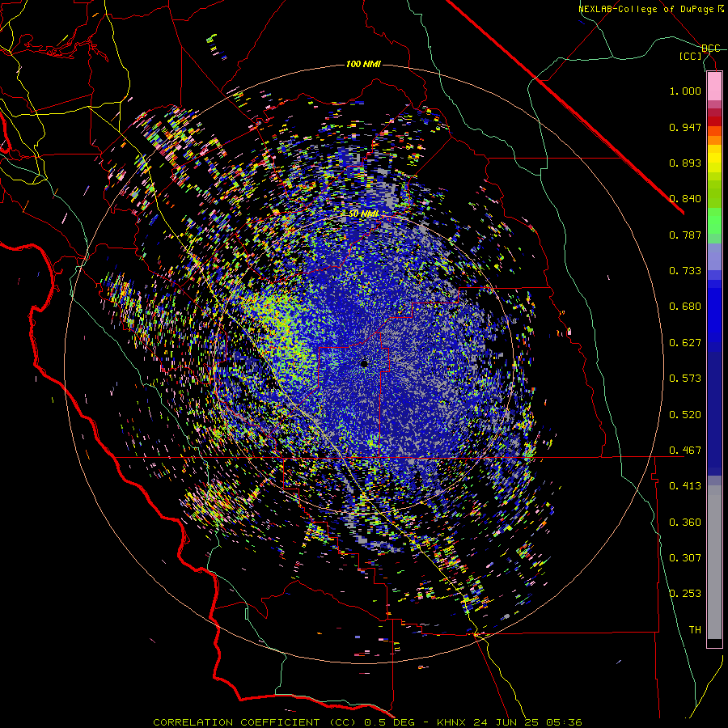Click the NEXLAB-College of DuPage label

[x=651, y=9]
